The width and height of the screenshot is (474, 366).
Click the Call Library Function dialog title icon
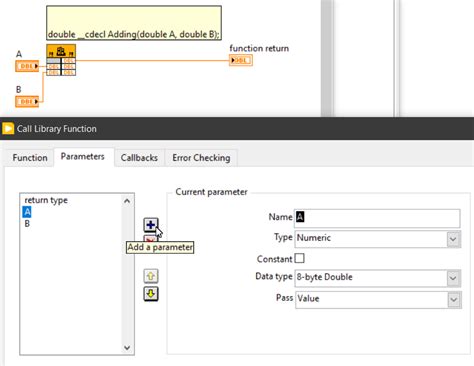(8, 128)
